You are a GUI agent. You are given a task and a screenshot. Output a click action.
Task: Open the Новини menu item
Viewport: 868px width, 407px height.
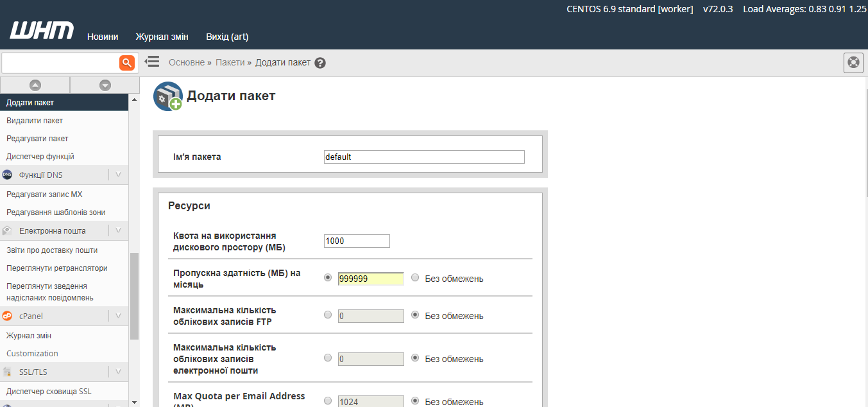point(103,37)
